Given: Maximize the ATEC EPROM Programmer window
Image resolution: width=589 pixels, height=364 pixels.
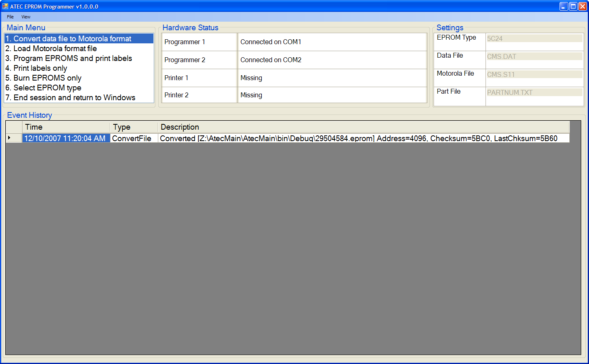Looking at the screenshot, I should coord(573,6).
